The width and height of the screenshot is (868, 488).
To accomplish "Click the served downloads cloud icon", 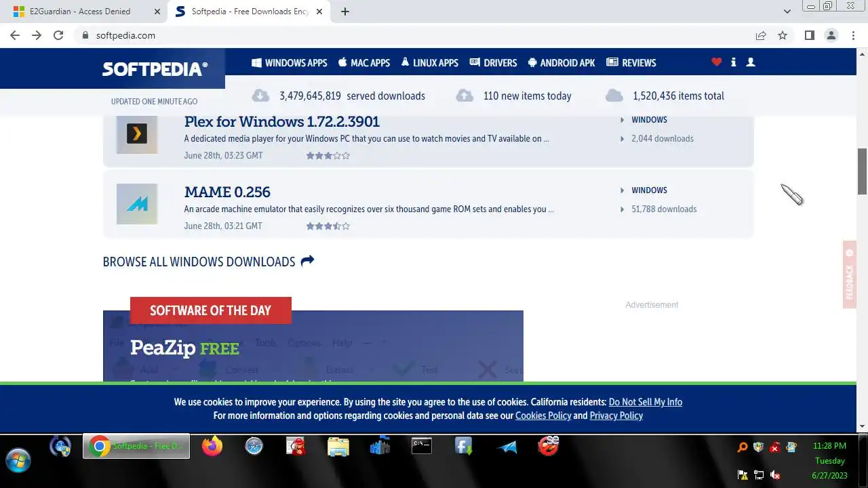I will click(x=260, y=96).
